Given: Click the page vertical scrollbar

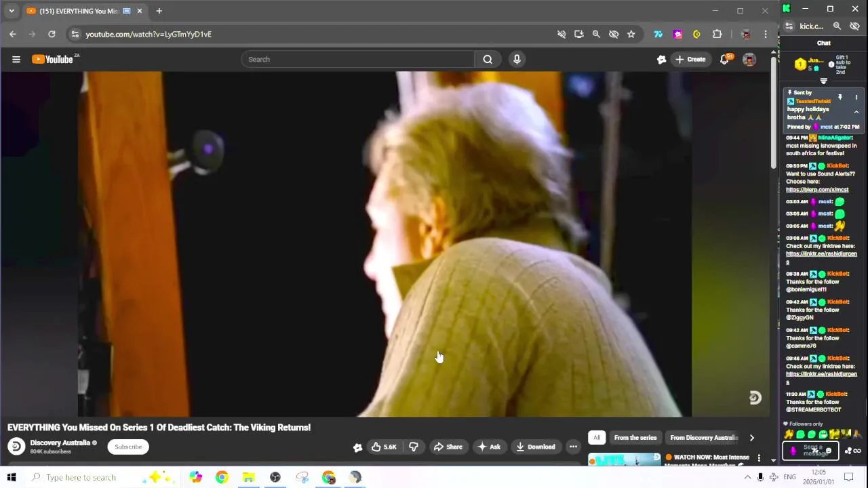Looking at the screenshot, I should [x=774, y=112].
